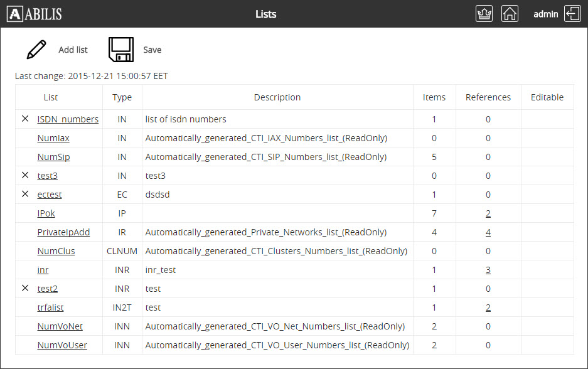Screen dimensions: 588x369
Task: Click the Description column header
Action: pyautogui.click(x=277, y=97)
